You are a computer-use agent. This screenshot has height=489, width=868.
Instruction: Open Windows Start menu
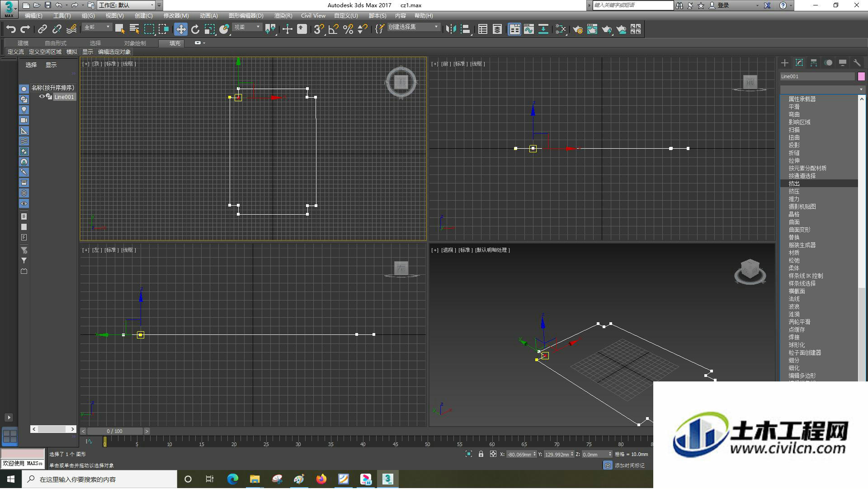point(11,479)
